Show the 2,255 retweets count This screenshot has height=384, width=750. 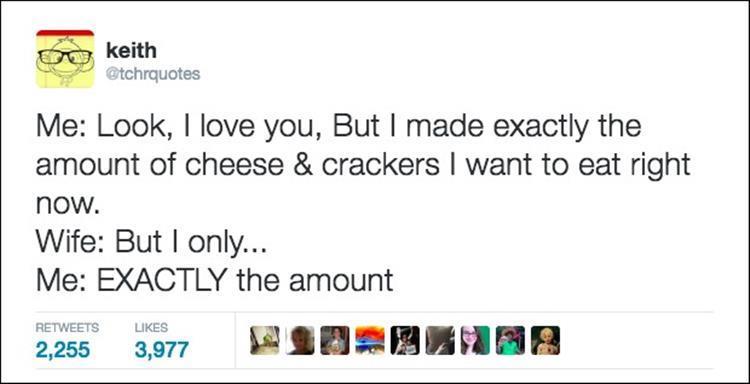tap(63, 350)
